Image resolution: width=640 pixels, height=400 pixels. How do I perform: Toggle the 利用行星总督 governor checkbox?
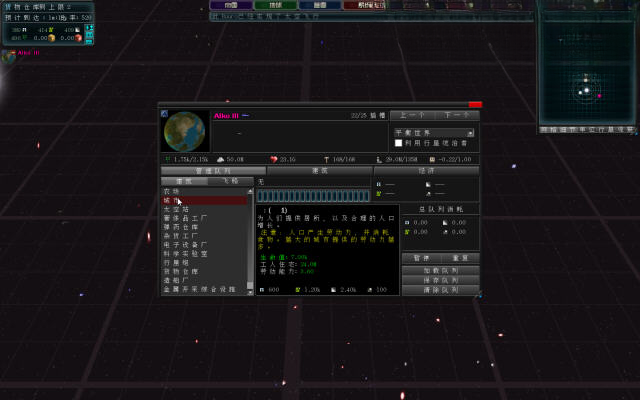(x=398, y=143)
